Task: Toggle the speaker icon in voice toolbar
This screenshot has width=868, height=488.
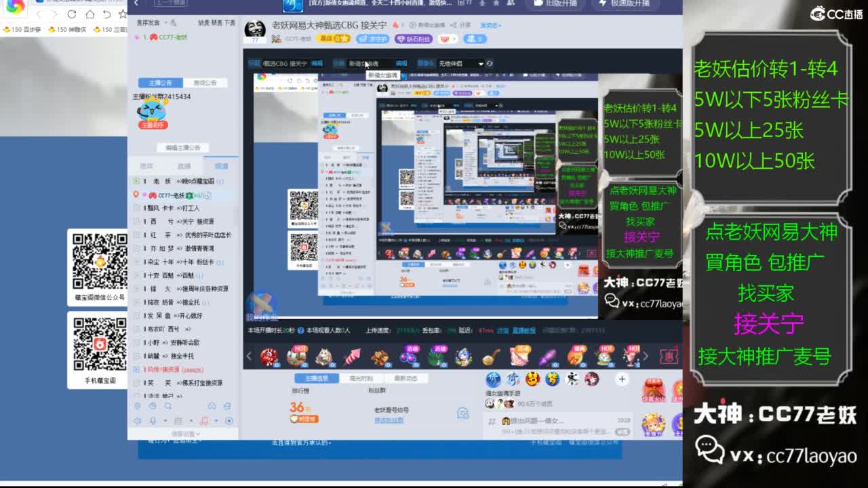Action: (x=137, y=421)
